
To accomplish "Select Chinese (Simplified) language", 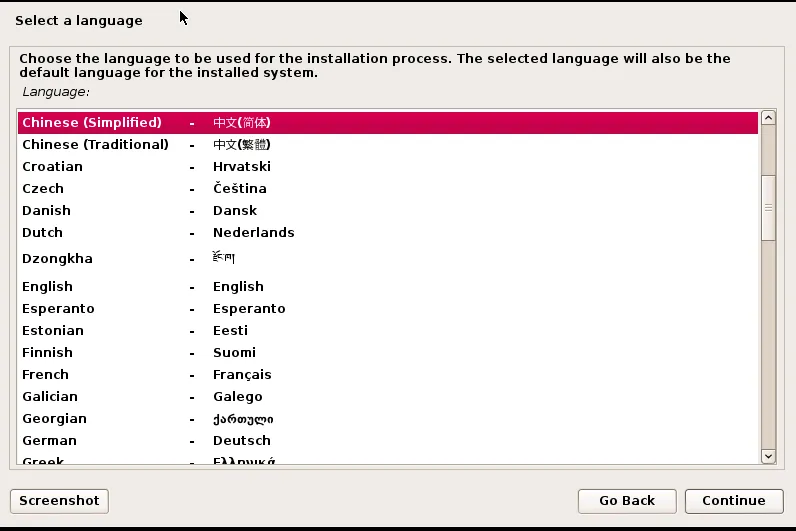I will tap(92, 123).
